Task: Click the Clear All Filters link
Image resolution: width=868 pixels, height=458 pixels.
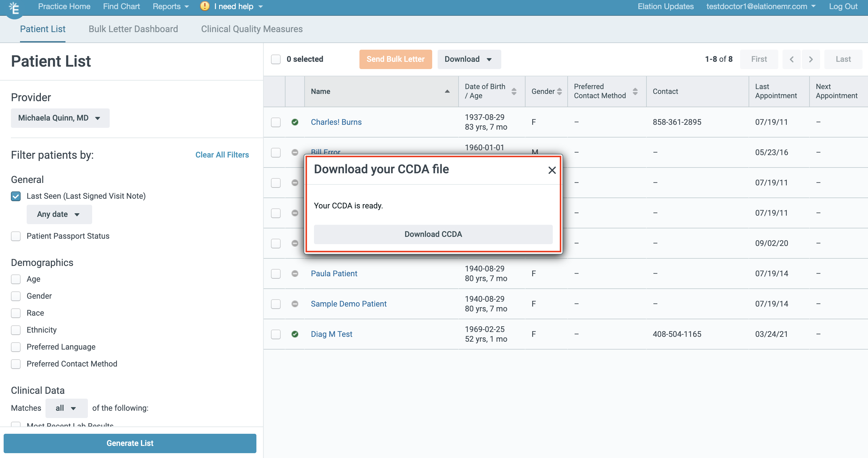Action: pos(222,154)
